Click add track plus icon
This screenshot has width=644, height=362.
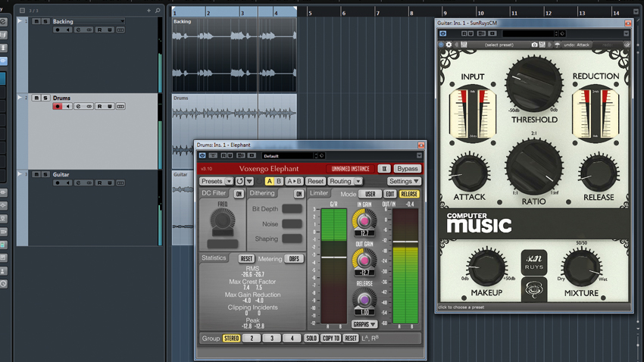(148, 11)
